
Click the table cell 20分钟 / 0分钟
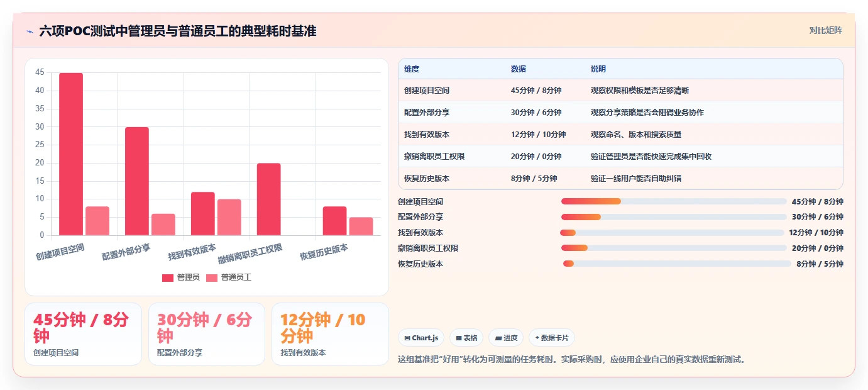tap(536, 157)
